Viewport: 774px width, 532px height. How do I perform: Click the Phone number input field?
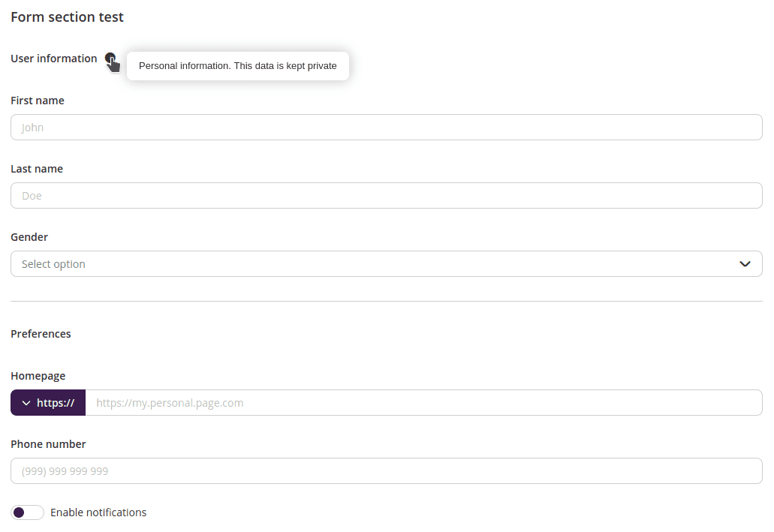(x=386, y=470)
